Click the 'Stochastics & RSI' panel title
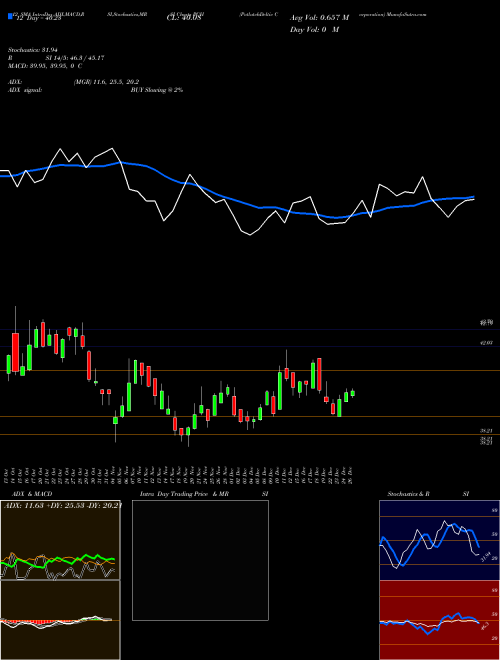This screenshot has width=500, height=660. click(428, 494)
